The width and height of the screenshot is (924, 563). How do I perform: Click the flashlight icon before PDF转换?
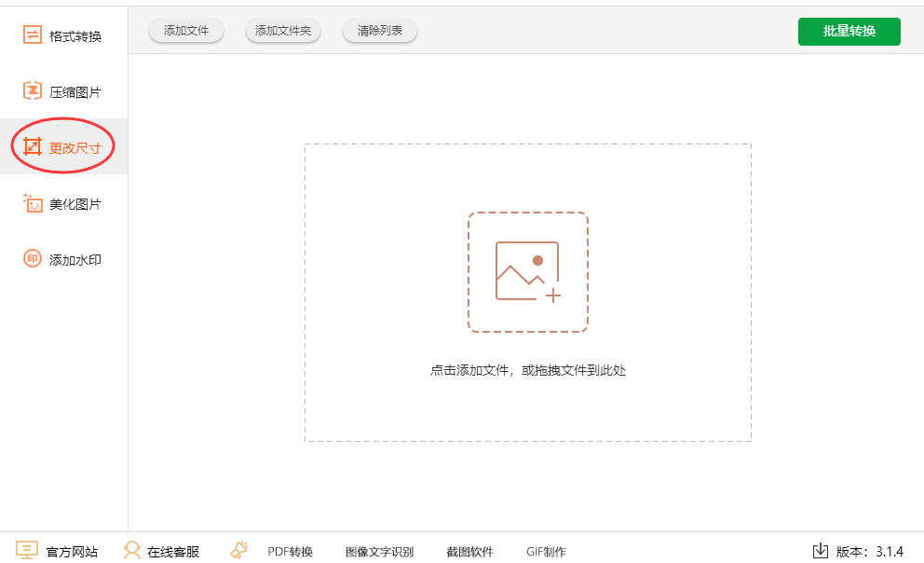coord(239,550)
